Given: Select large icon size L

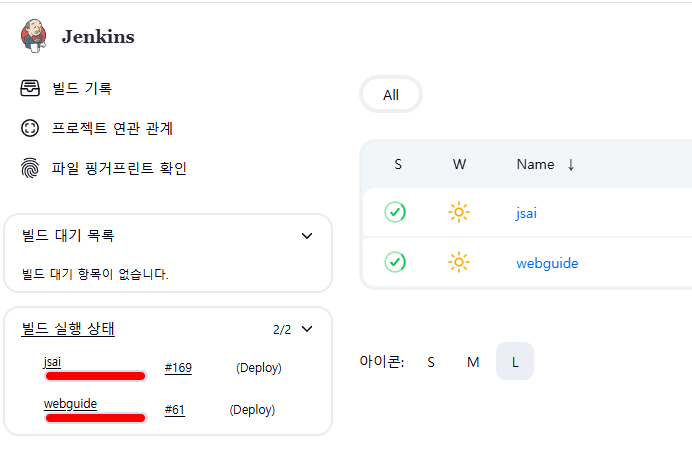Looking at the screenshot, I should tap(515, 362).
